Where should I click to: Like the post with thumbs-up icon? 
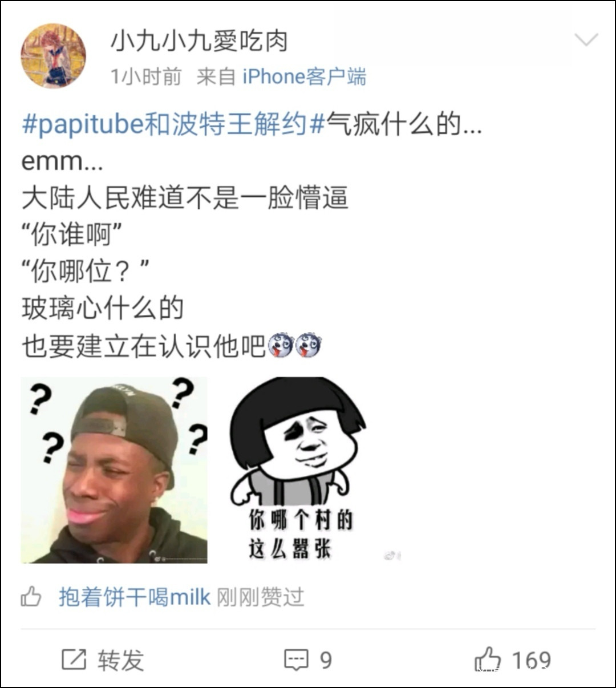pyautogui.click(x=488, y=660)
